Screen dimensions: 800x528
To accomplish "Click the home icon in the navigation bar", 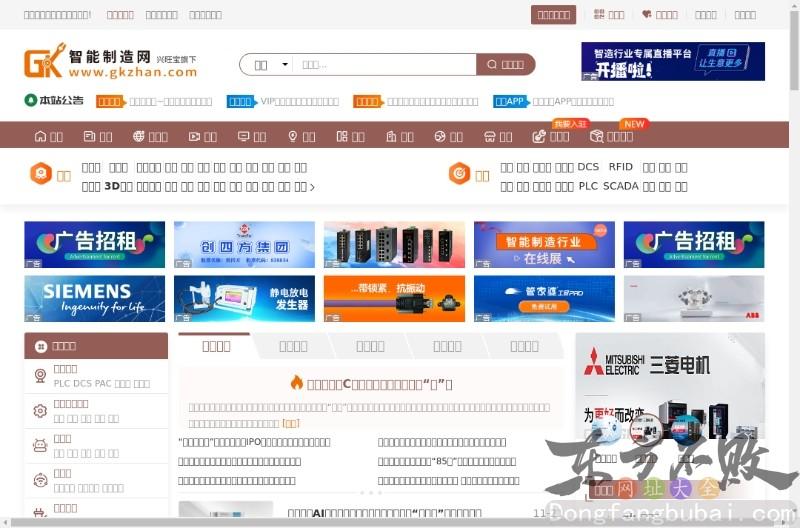I will click(40, 136).
